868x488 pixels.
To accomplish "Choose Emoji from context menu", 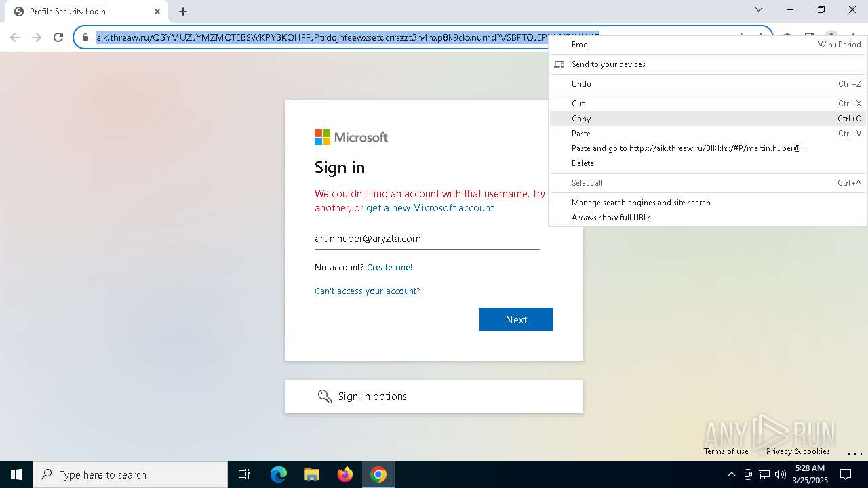I will (708, 45).
